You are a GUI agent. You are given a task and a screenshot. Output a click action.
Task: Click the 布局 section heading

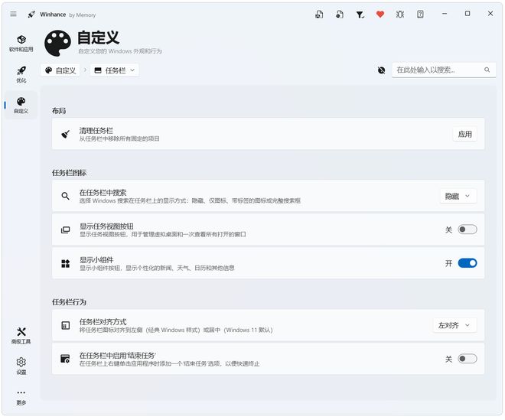[59, 111]
